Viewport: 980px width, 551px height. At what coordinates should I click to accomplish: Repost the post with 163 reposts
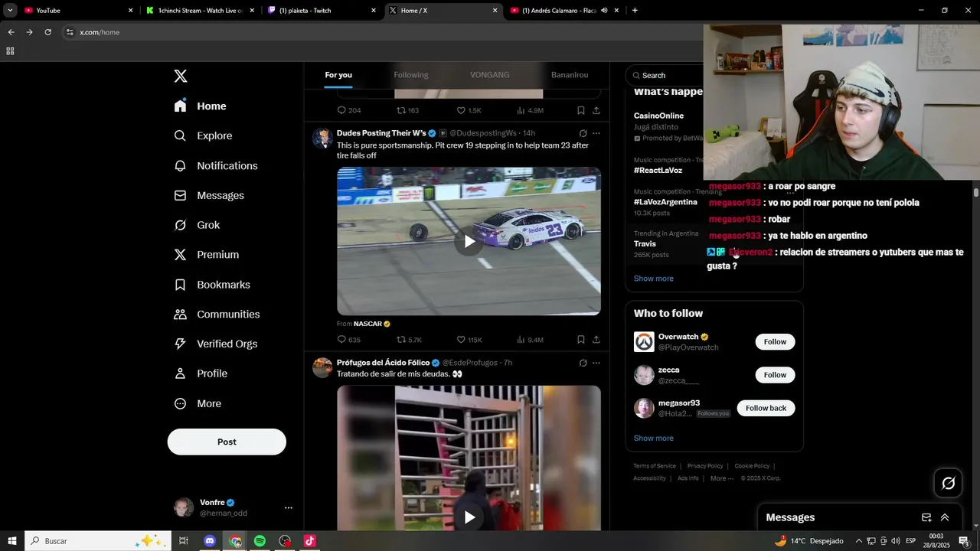[x=407, y=111]
